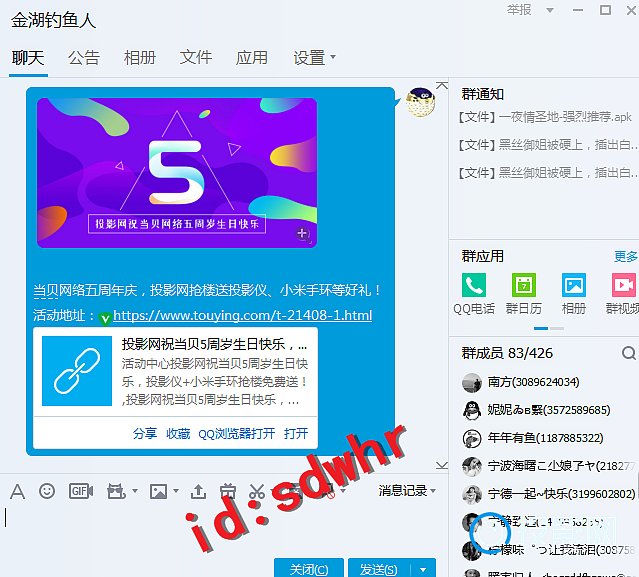The image size is (639, 577).
Task: Click the 举报 report button
Action: pyautogui.click(x=519, y=10)
